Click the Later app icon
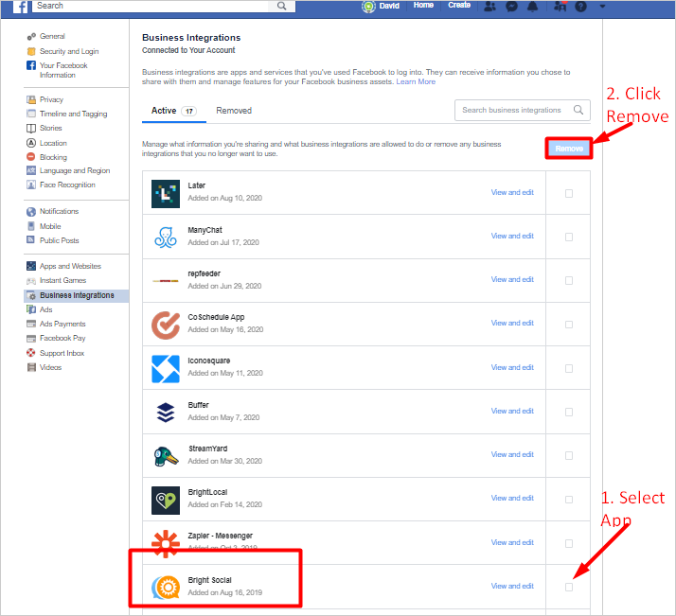Viewport: 676px width, 616px height. tap(166, 193)
